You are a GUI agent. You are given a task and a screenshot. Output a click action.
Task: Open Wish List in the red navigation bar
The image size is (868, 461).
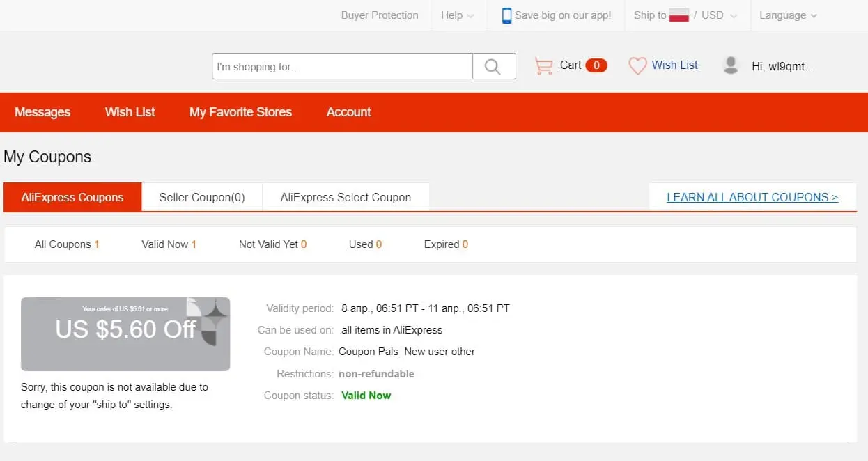tap(130, 112)
